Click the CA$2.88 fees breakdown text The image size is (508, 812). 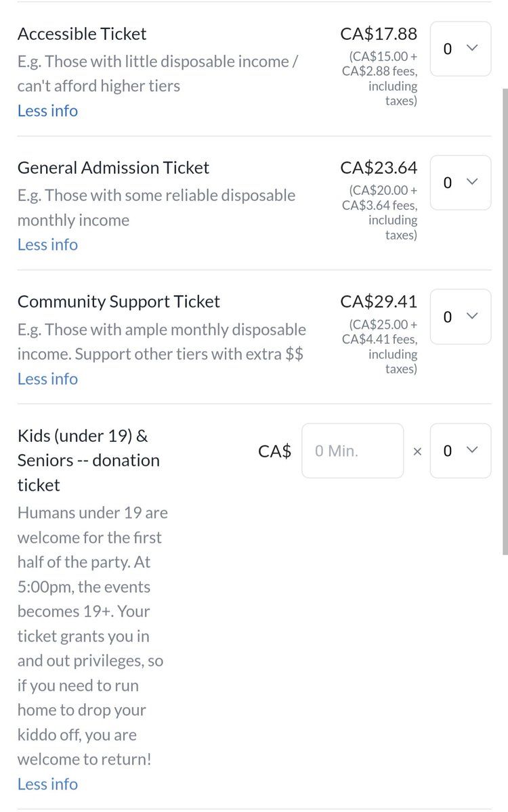tap(381, 78)
